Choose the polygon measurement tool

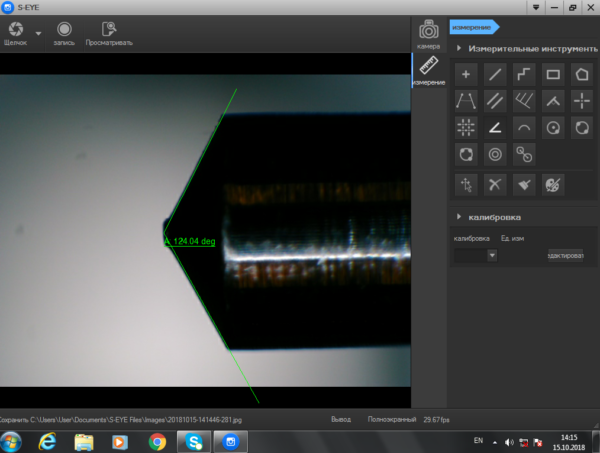pos(582,74)
